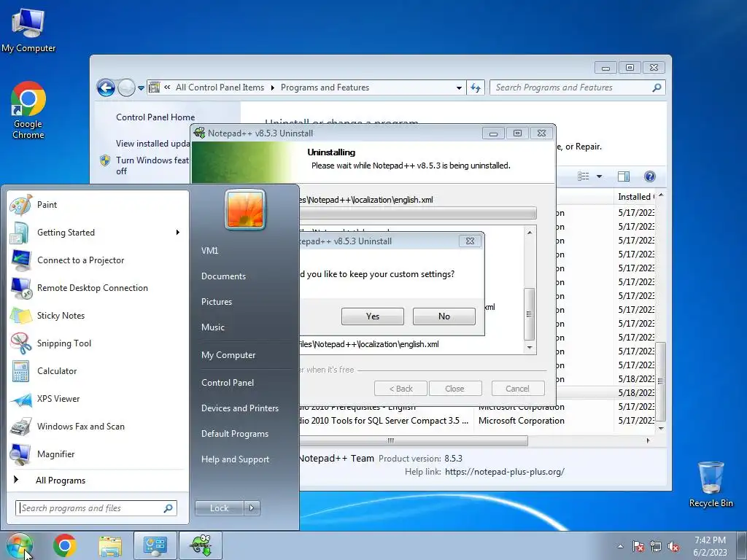The image size is (747, 560).
Task: Open Default Programs
Action: [x=235, y=434]
